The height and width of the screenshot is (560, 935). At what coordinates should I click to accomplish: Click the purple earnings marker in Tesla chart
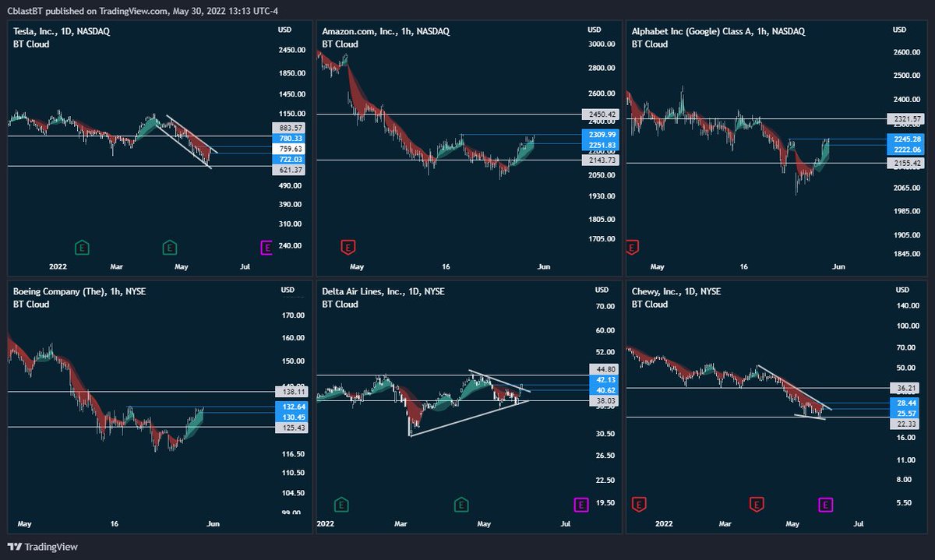pyautogui.click(x=266, y=248)
